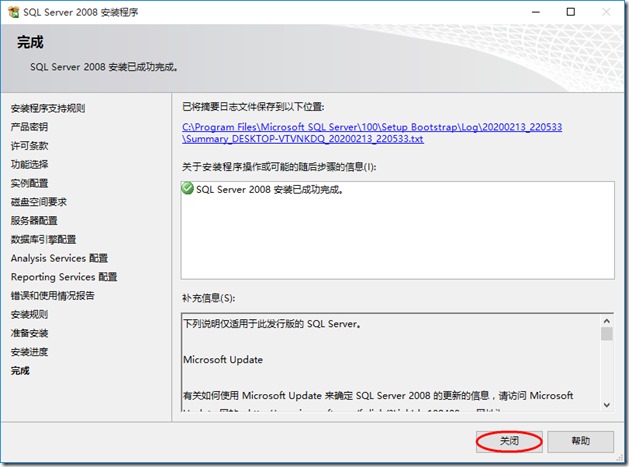Minimize the SQL Server 2008 installer window

pyautogui.click(x=536, y=12)
